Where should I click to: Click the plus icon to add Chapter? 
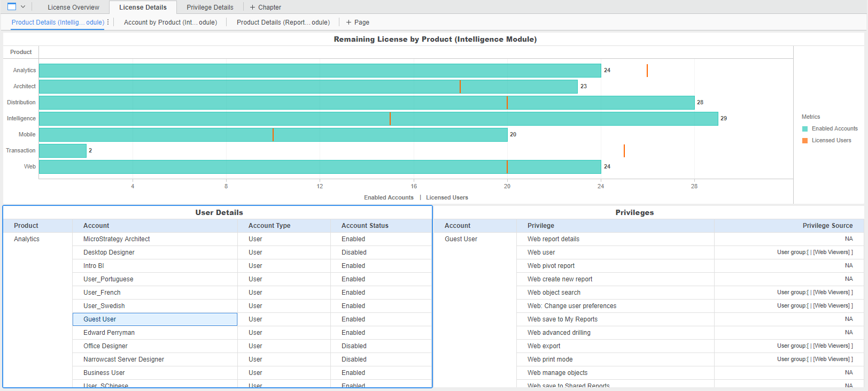point(253,7)
